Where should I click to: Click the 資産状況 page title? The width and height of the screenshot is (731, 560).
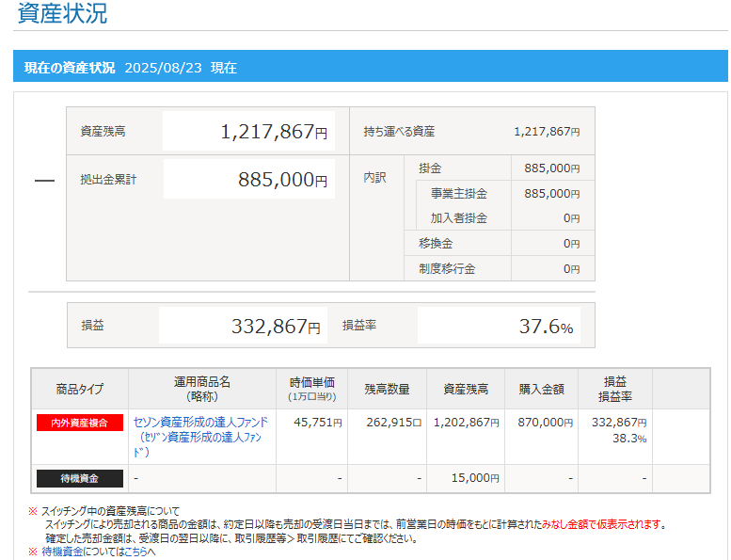point(62,14)
